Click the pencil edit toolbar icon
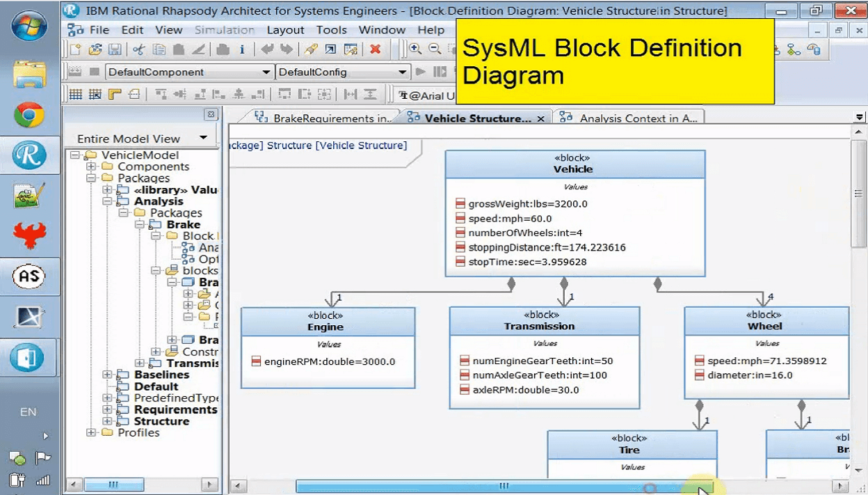The image size is (868, 495). click(311, 49)
